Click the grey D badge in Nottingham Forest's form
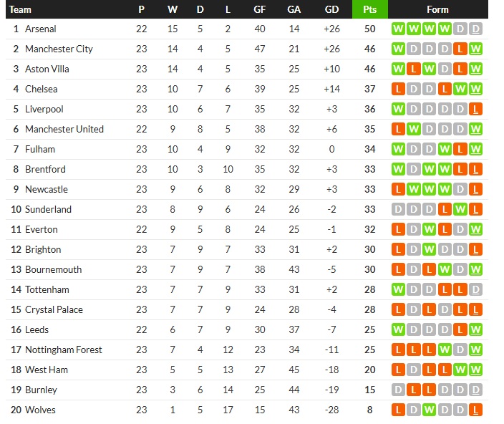The width and height of the screenshot is (504, 424). tap(461, 350)
